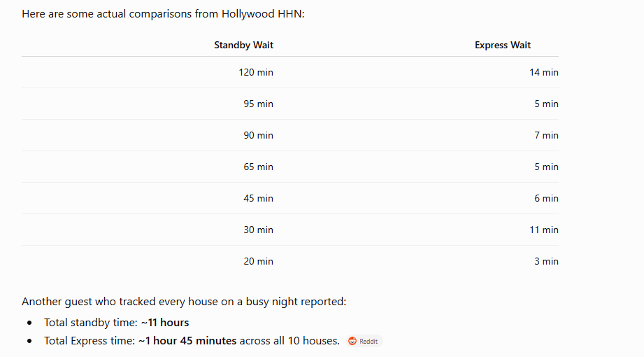The height and width of the screenshot is (357, 644).
Task: Select the 65 min standby cell
Action: (x=258, y=167)
